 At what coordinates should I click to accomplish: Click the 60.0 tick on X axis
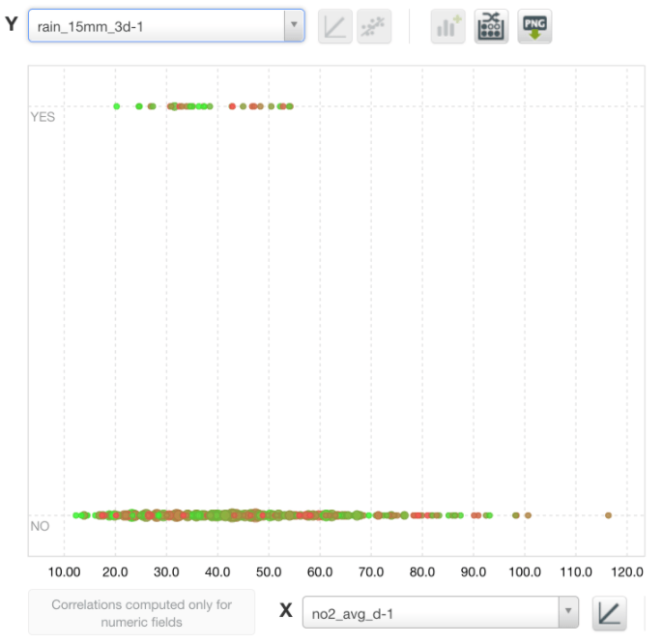coord(321,571)
